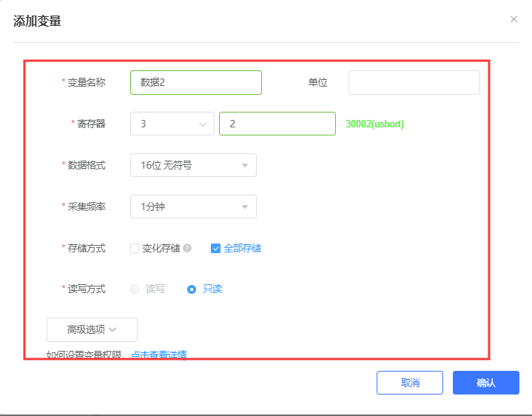Screen dimensions: 532x416
Task: Open the 采集频率 dropdown showing 1分钟
Action: pyautogui.click(x=193, y=207)
